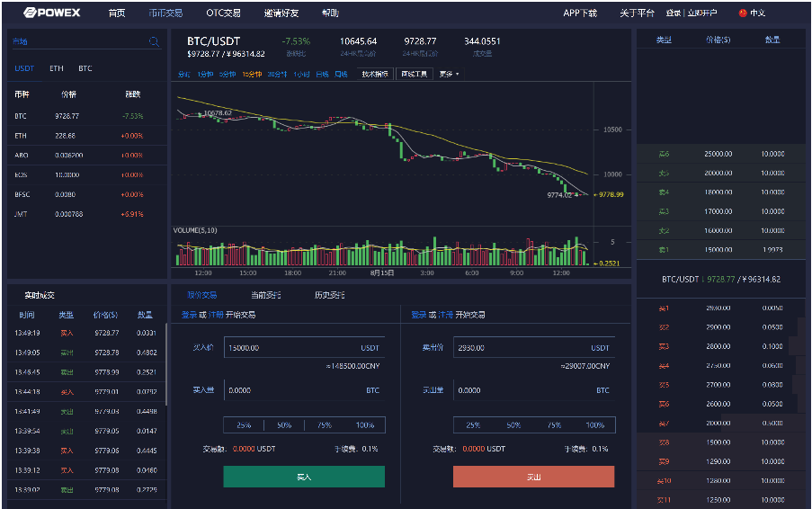Click the red 卖出 sell button

[534, 477]
